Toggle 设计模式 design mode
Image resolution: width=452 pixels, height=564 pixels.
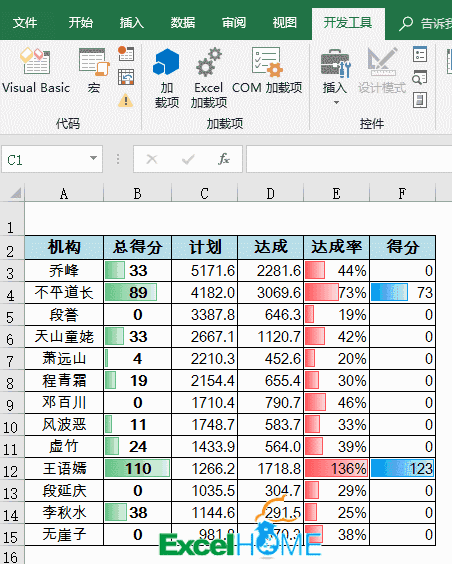[382, 71]
